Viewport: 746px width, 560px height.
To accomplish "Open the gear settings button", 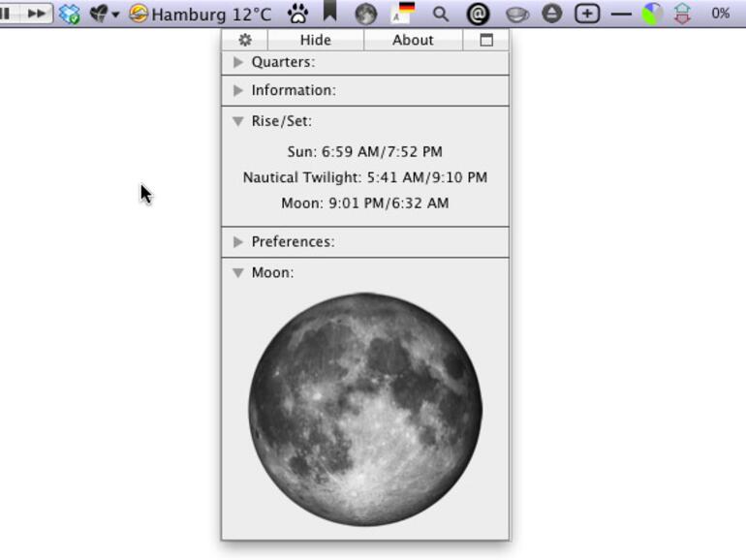I will [x=244, y=40].
